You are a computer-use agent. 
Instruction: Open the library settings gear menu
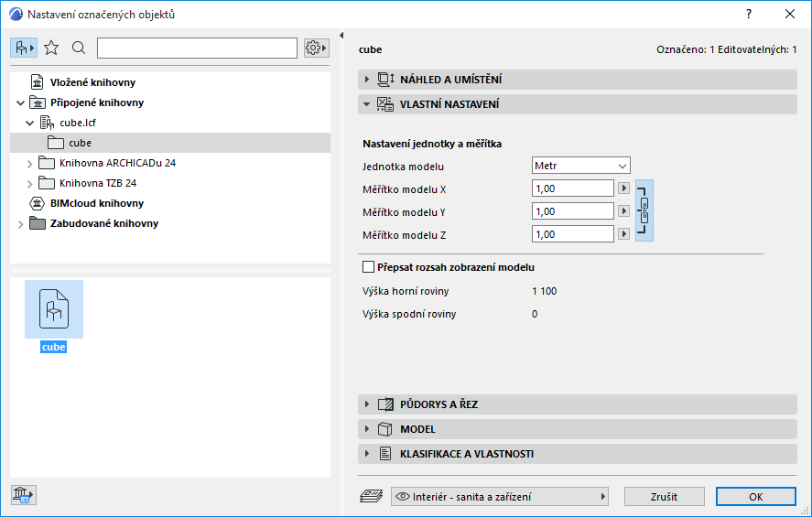pos(317,48)
